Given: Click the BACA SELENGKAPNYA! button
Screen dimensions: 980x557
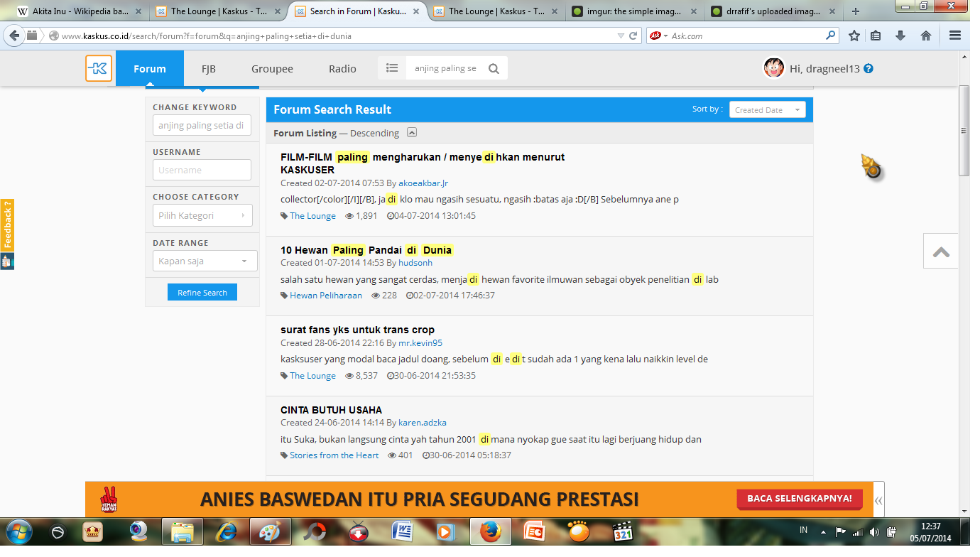Looking at the screenshot, I should point(800,499).
